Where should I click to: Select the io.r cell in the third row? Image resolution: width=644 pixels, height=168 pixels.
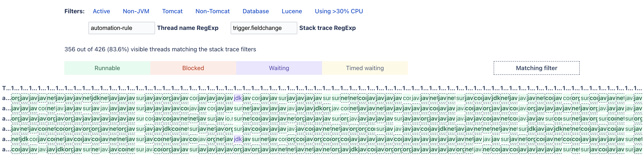point(229,119)
